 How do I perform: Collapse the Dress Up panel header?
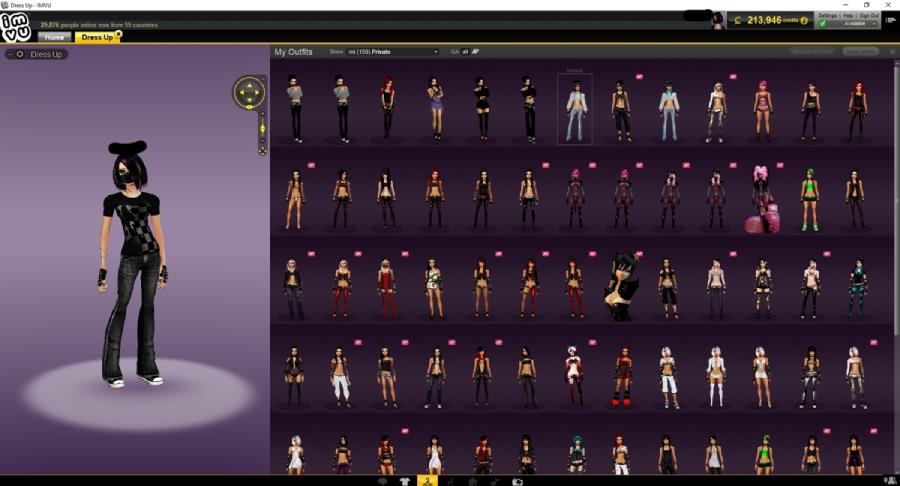click(10, 54)
